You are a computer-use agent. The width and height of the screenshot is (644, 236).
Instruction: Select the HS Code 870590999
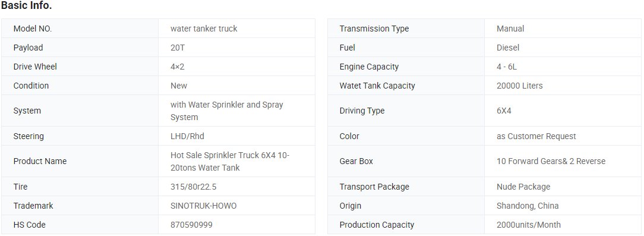pyautogui.click(x=191, y=225)
